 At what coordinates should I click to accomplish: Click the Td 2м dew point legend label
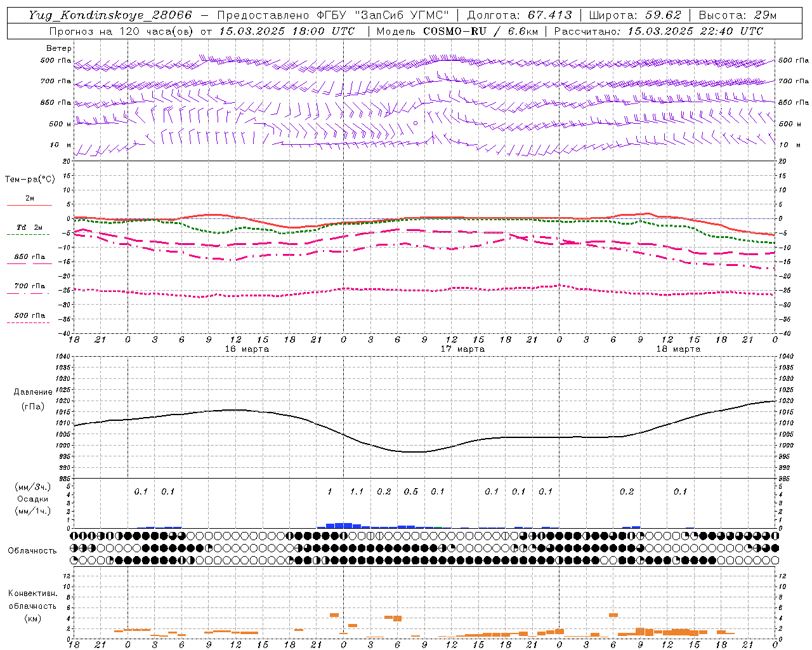tap(30, 227)
